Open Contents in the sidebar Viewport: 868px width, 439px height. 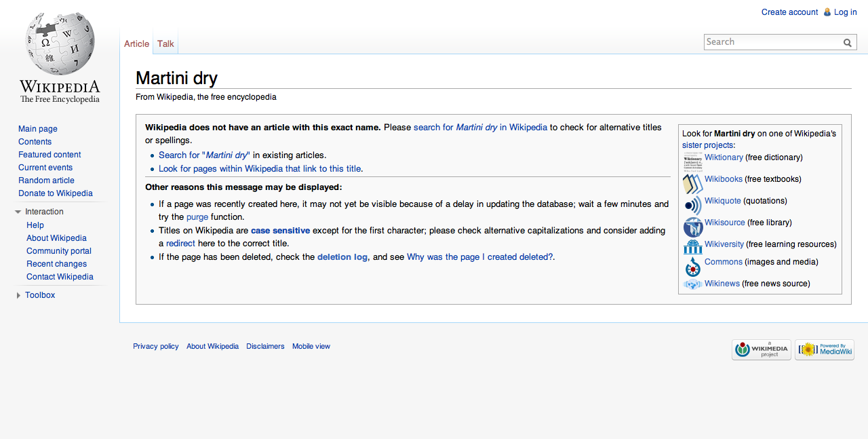(35, 142)
